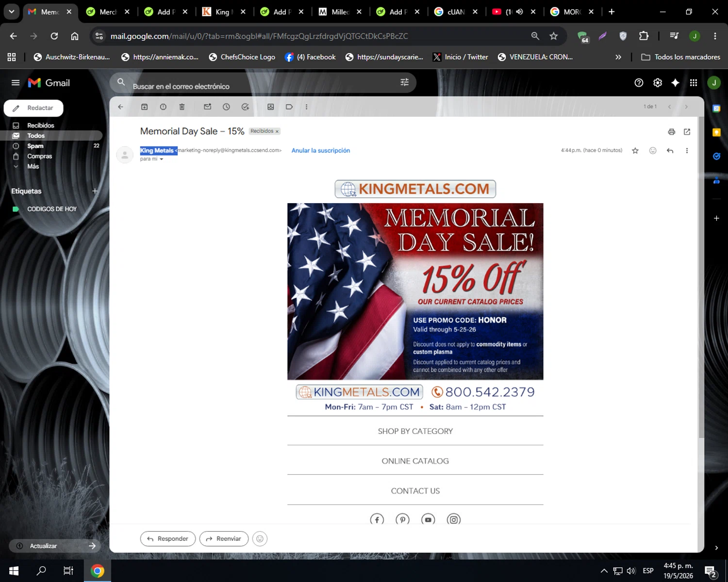The image size is (728, 582).
Task: Mark the email as unread
Action: click(208, 107)
